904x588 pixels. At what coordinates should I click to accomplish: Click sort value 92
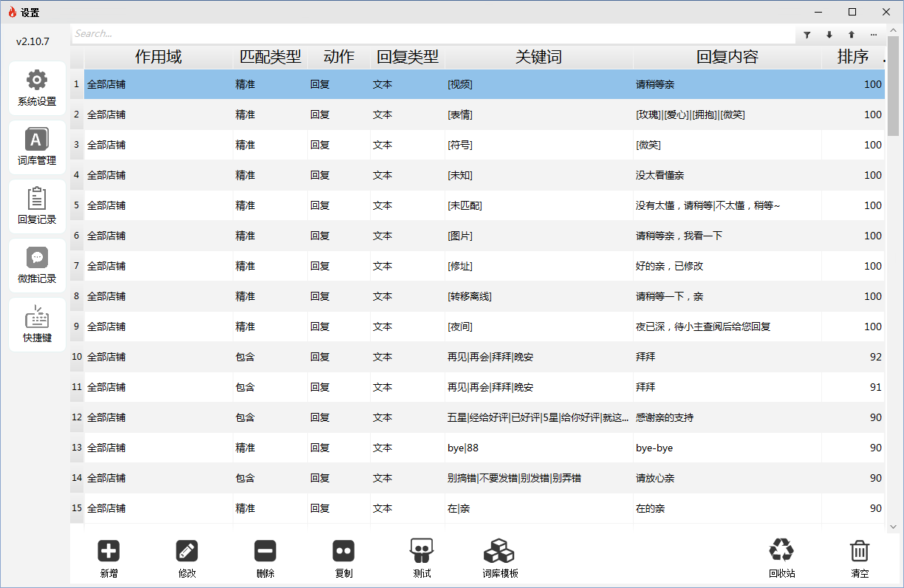[x=876, y=357]
